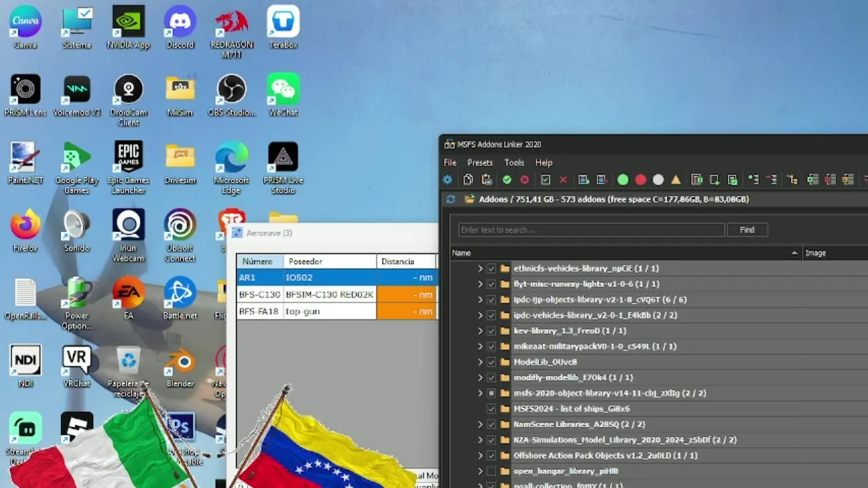
Task: Expand open_hangar_library tree row
Action: point(479,471)
